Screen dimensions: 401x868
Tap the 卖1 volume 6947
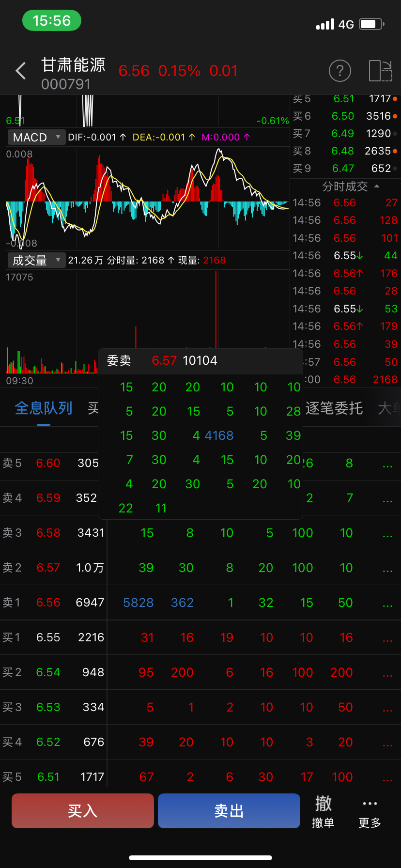(x=90, y=603)
